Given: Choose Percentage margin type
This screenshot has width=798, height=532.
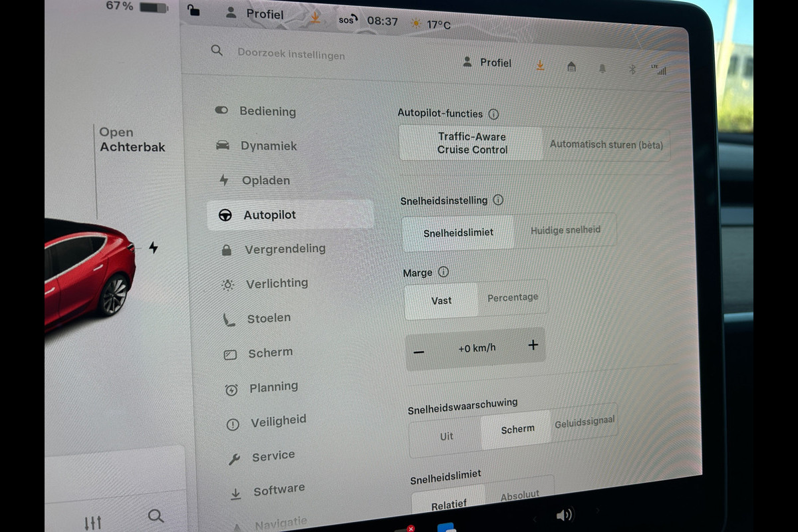Looking at the screenshot, I should coord(513,297).
